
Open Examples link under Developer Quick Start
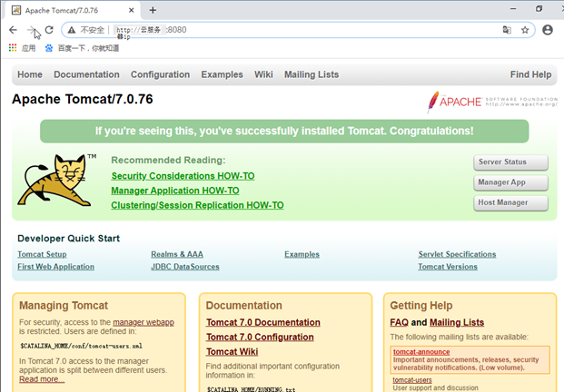(302, 254)
